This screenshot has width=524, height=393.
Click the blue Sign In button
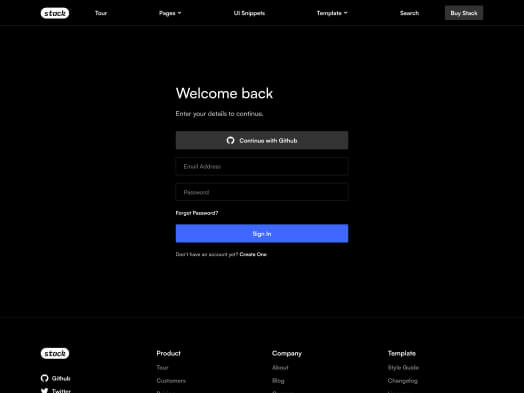click(262, 234)
